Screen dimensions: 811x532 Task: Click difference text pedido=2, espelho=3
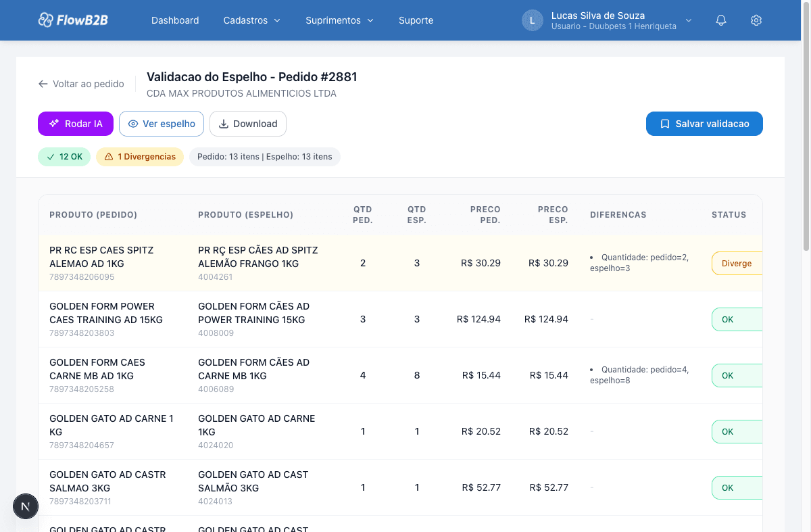point(639,263)
